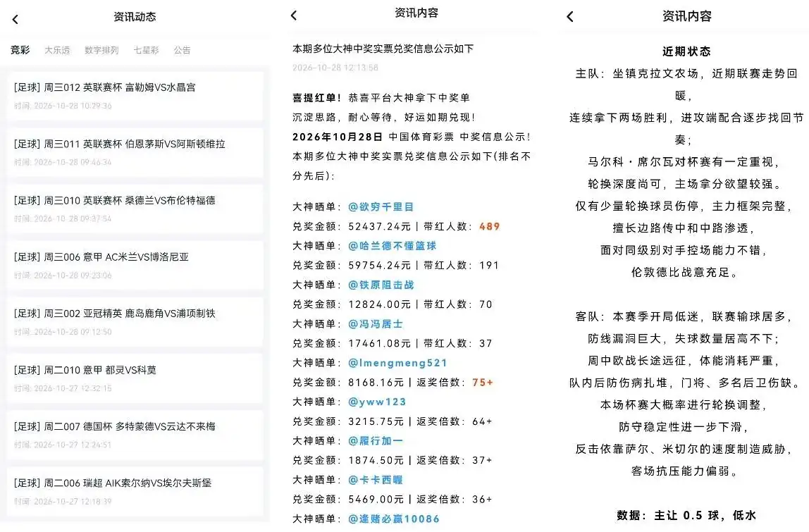Open 周三012 英联赛杯 富勒姆VS水晶宫 article

[x=135, y=96]
